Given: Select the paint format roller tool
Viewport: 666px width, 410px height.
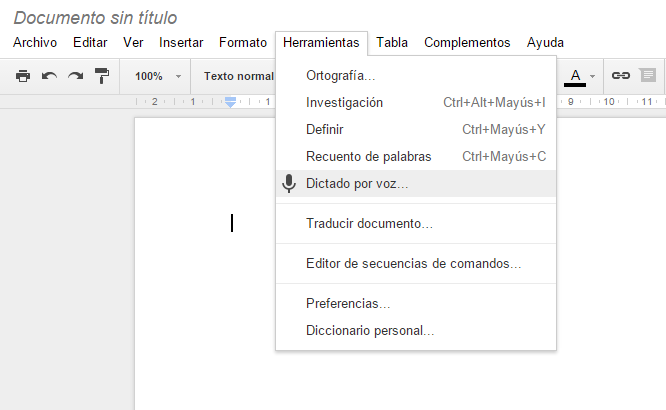Looking at the screenshot, I should [x=101, y=76].
